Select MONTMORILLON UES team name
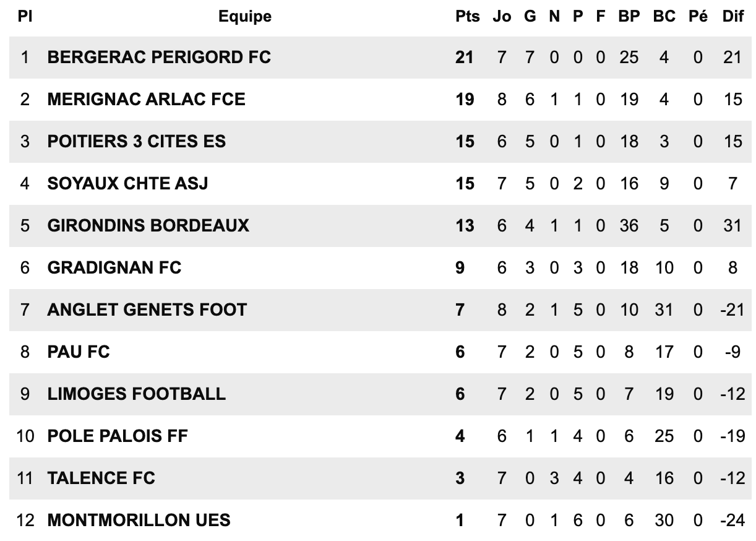Viewport: 756px width, 541px height. click(139, 521)
